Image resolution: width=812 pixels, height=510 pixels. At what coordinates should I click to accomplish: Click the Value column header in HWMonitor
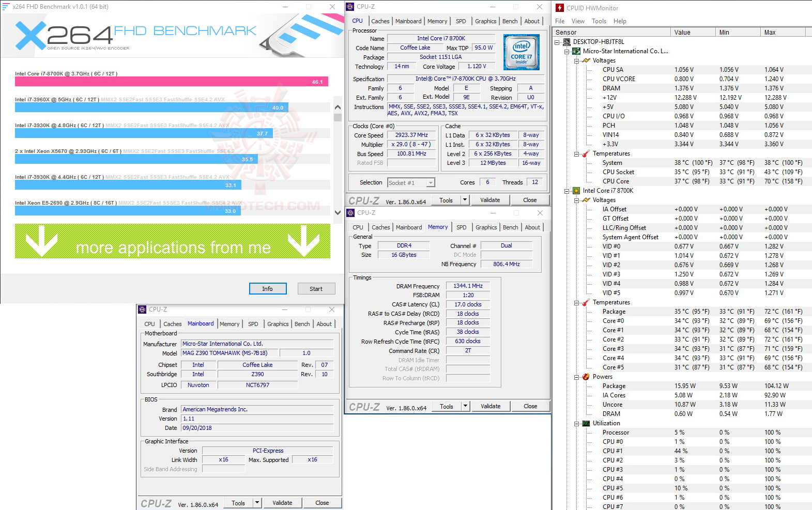pos(693,32)
